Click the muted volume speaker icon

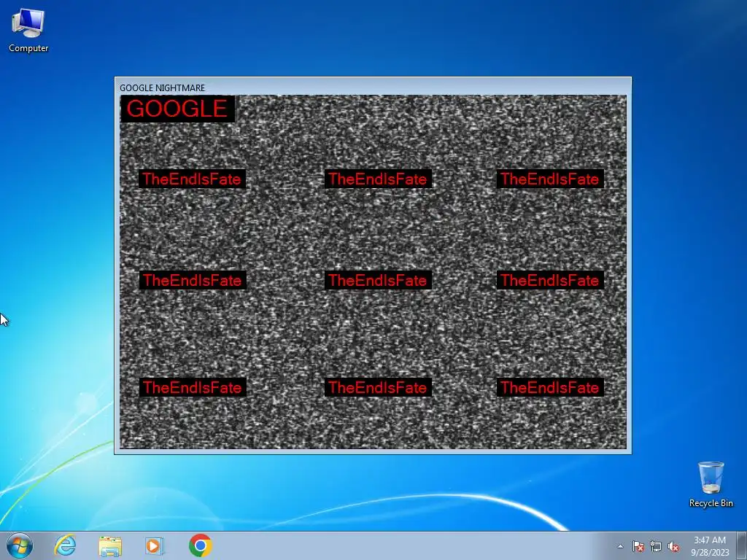673,546
